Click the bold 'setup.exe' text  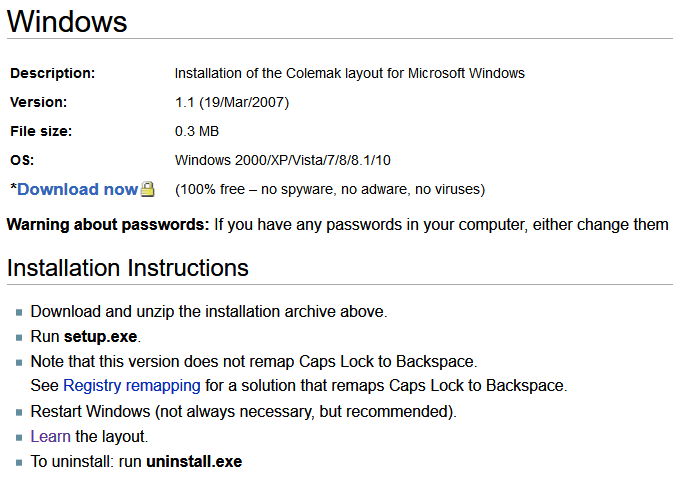(102, 336)
